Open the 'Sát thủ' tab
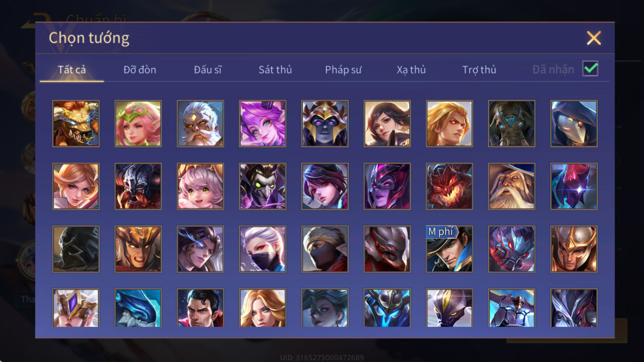 point(275,70)
